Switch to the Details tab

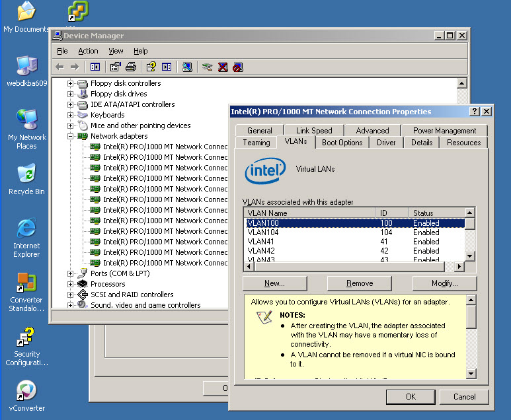click(422, 143)
